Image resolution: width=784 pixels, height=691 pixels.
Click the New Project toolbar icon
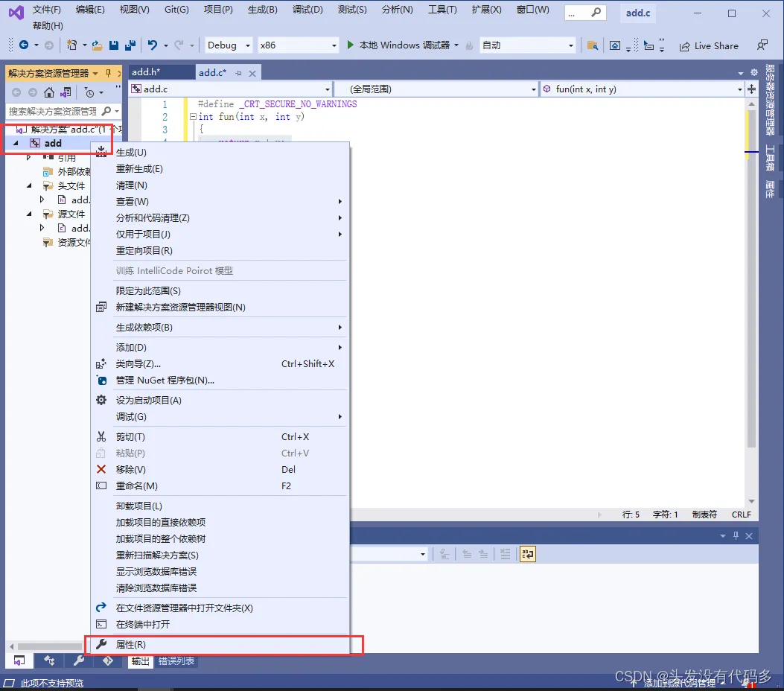click(72, 45)
